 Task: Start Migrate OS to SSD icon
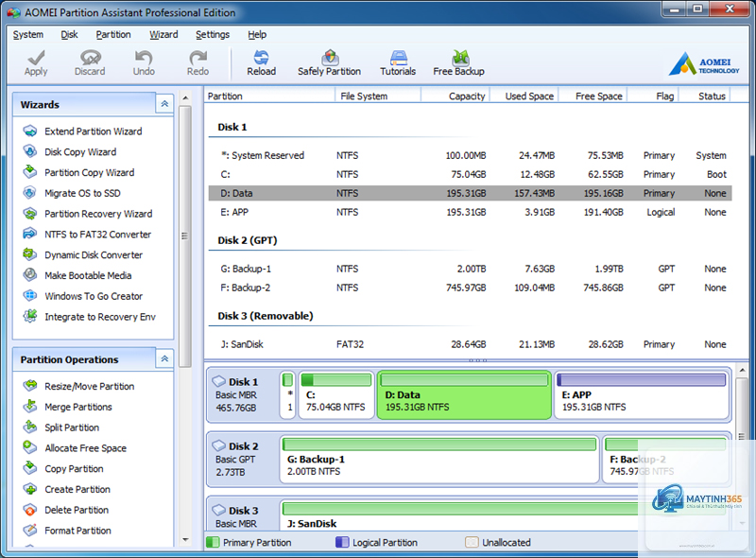[30, 193]
